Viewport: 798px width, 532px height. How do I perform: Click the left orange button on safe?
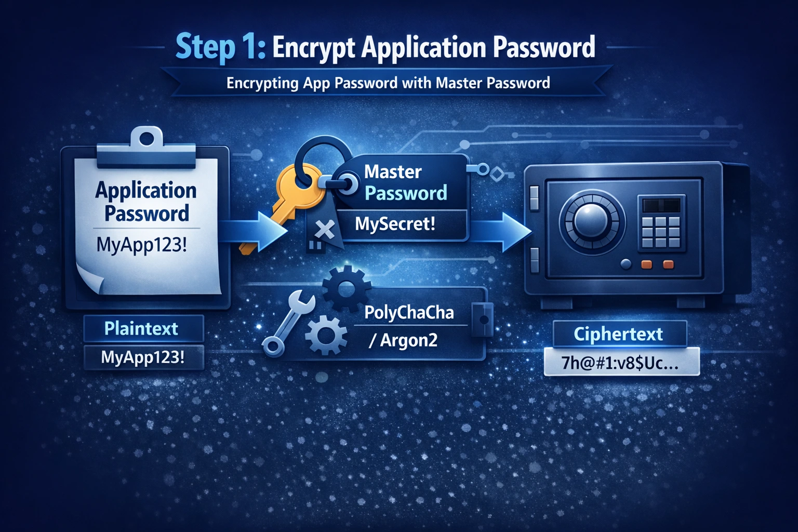[647, 264]
